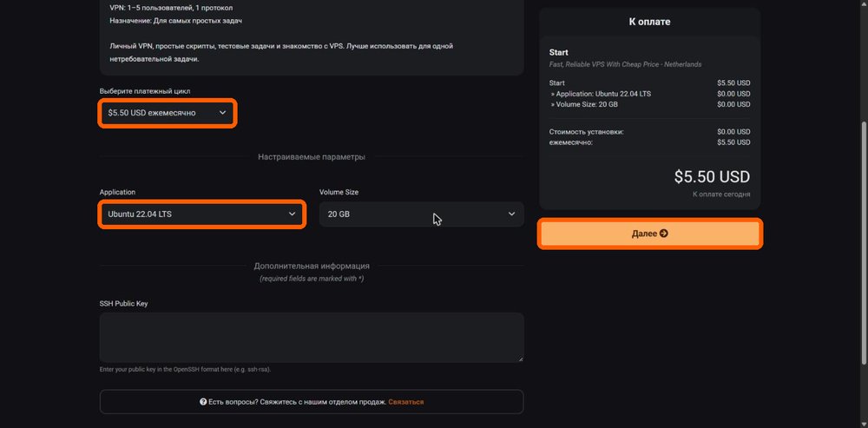This screenshot has width=868, height=428.
Task: Click the Далее button to continue
Action: click(650, 234)
